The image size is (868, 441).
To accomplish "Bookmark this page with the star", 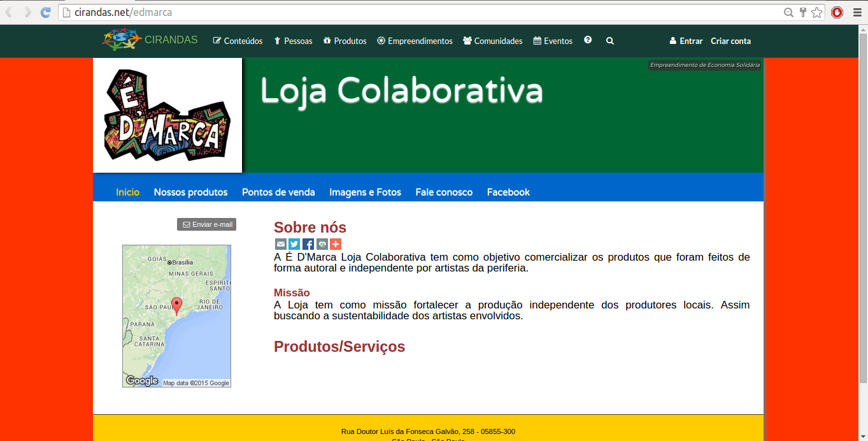I will 817,12.
